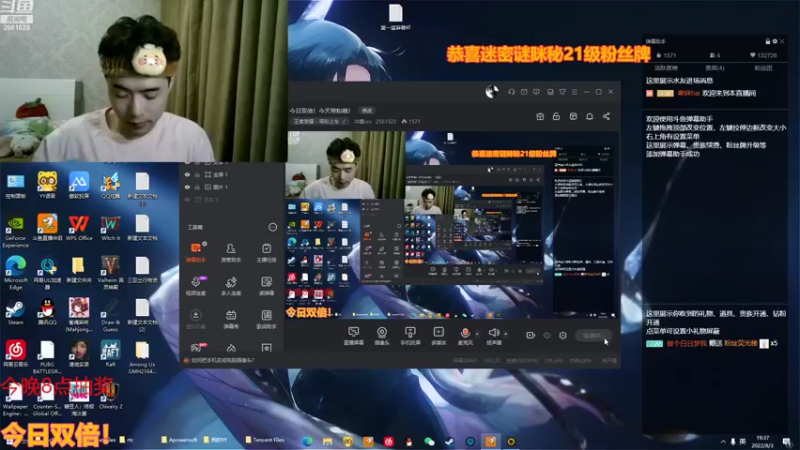Click the share icon above the preview
800x450 pixels.
[x=606, y=116]
